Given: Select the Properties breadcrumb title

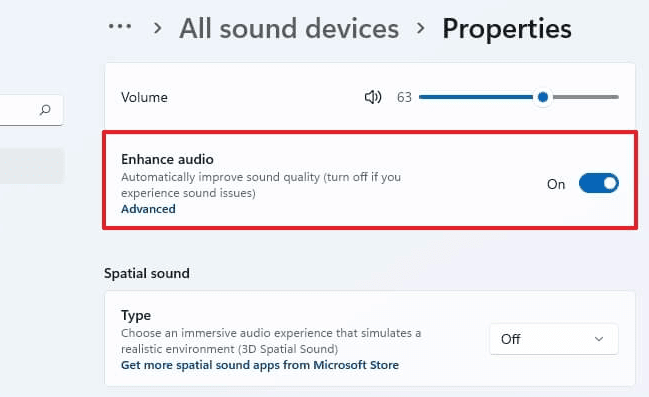Looking at the screenshot, I should pos(507,29).
